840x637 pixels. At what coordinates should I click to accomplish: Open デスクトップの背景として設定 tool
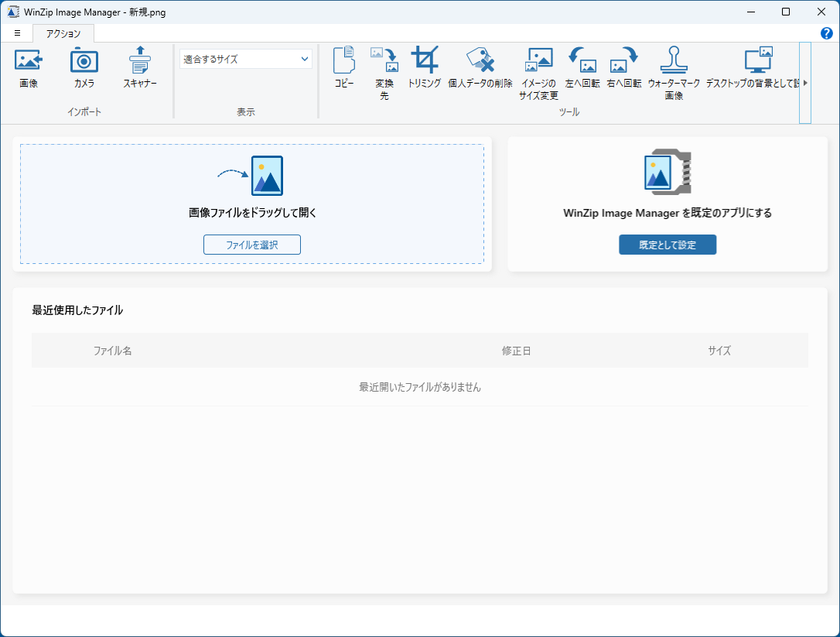coord(759,67)
